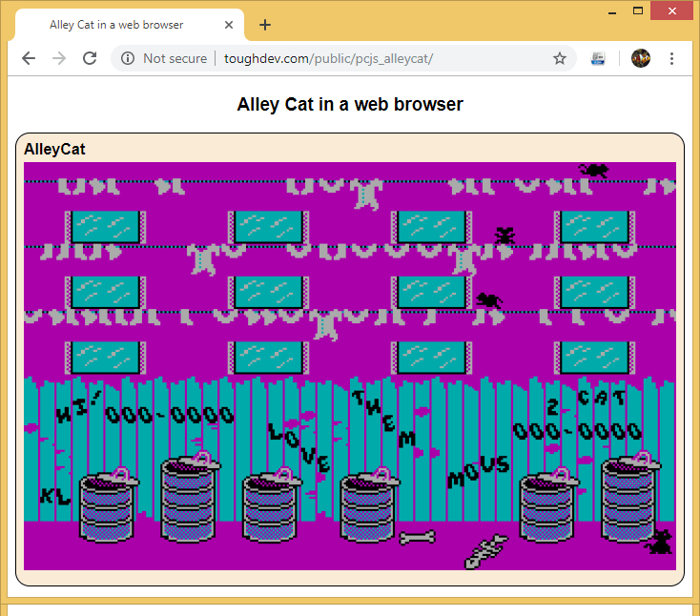Viewport: 700px width, 616px height.
Task: Click the fish skeleton on the ground
Action: 485,552
